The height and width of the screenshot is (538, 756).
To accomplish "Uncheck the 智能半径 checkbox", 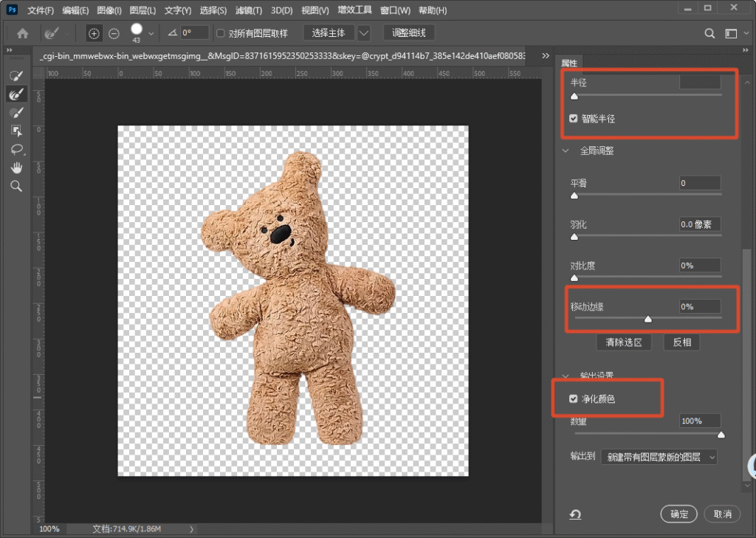I will [x=573, y=119].
